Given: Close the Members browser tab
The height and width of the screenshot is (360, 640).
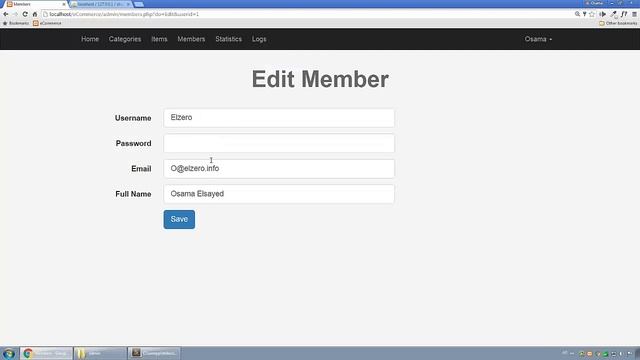Looking at the screenshot, I should click(x=64, y=4).
